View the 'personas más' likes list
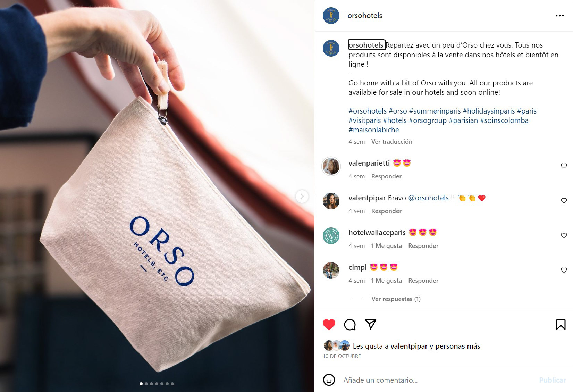The width and height of the screenshot is (573, 392). point(457,346)
